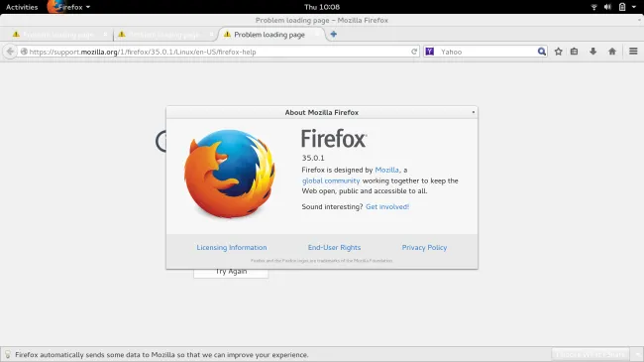Image resolution: width=644 pixels, height=362 pixels.
Task: Click the About Mozilla Firefox title bar
Action: pyautogui.click(x=322, y=112)
